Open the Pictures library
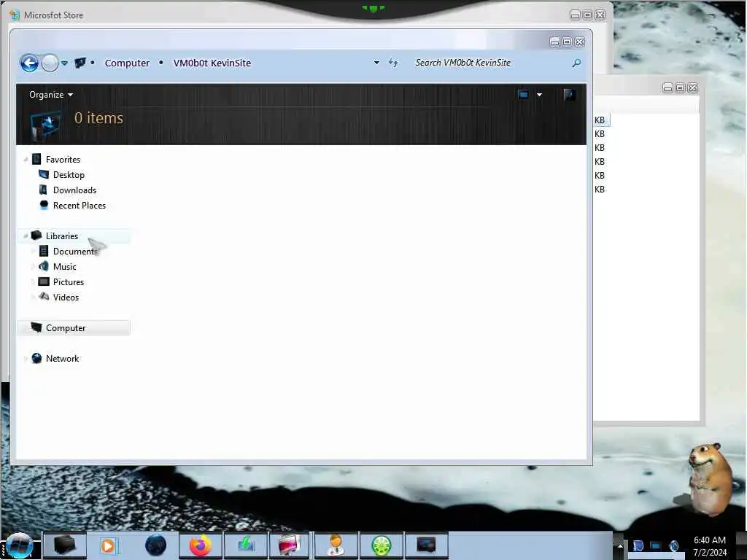Screen dimensions: 747x560 [x=69, y=282]
